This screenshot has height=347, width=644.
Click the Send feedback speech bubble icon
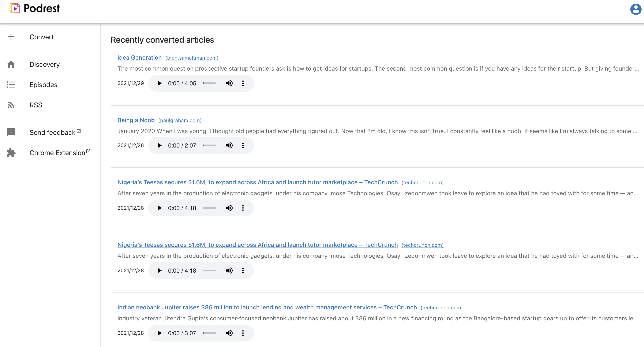(x=11, y=132)
